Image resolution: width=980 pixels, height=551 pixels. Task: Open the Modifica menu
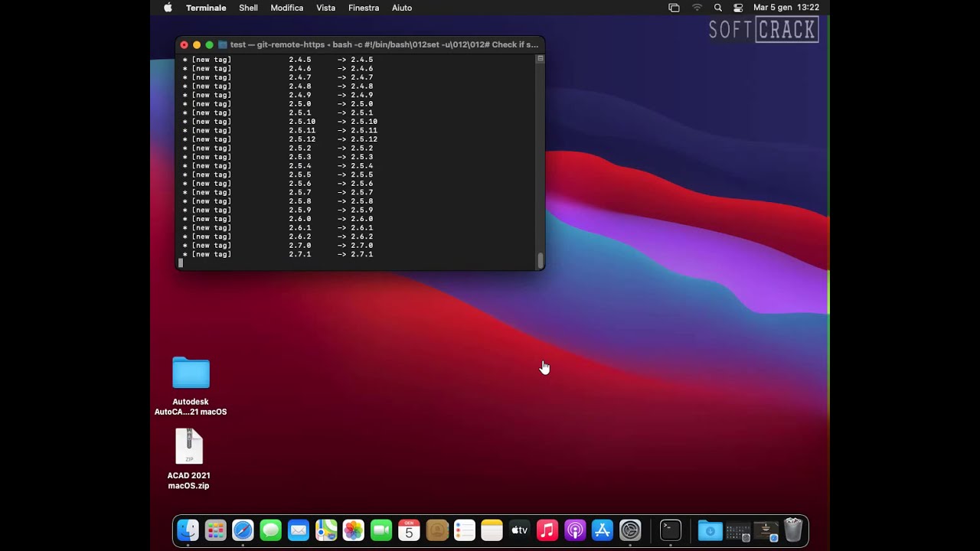[287, 8]
